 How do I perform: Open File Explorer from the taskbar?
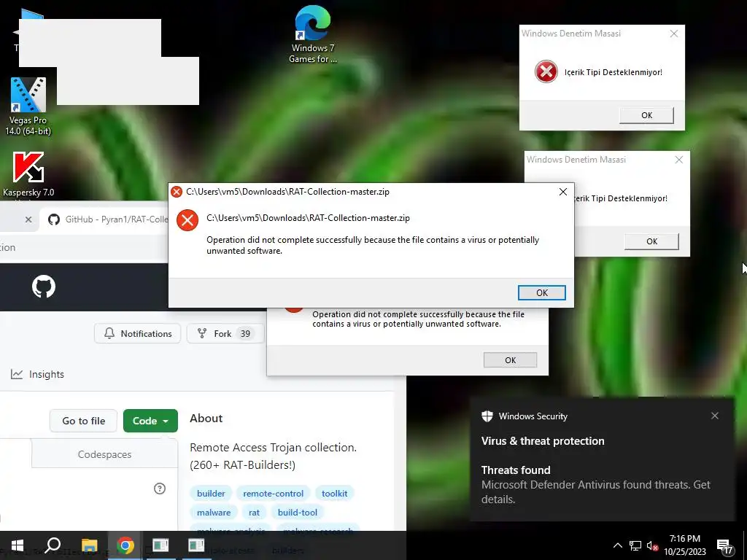point(89,545)
